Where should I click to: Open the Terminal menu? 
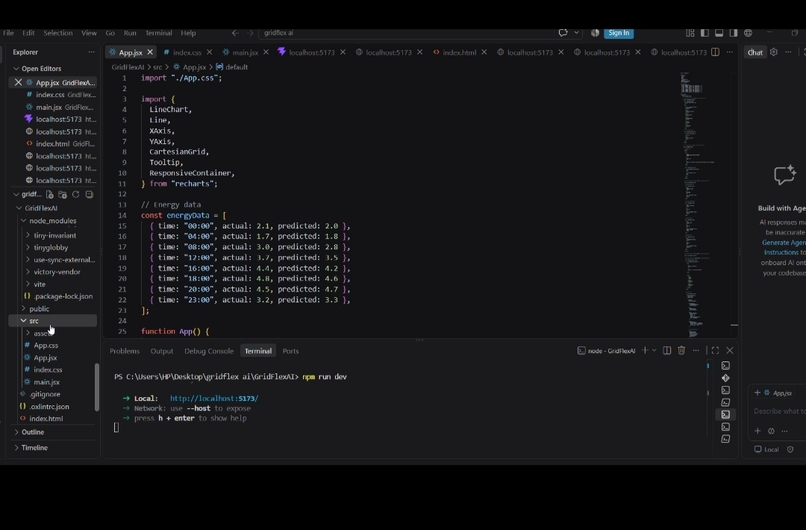pyautogui.click(x=158, y=33)
